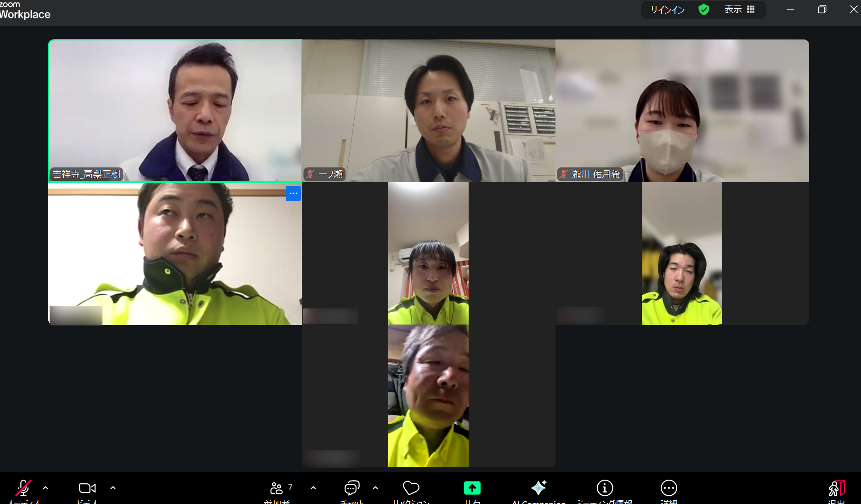Open blue three-dot menu on video tile
The image size is (861, 504).
click(x=293, y=193)
